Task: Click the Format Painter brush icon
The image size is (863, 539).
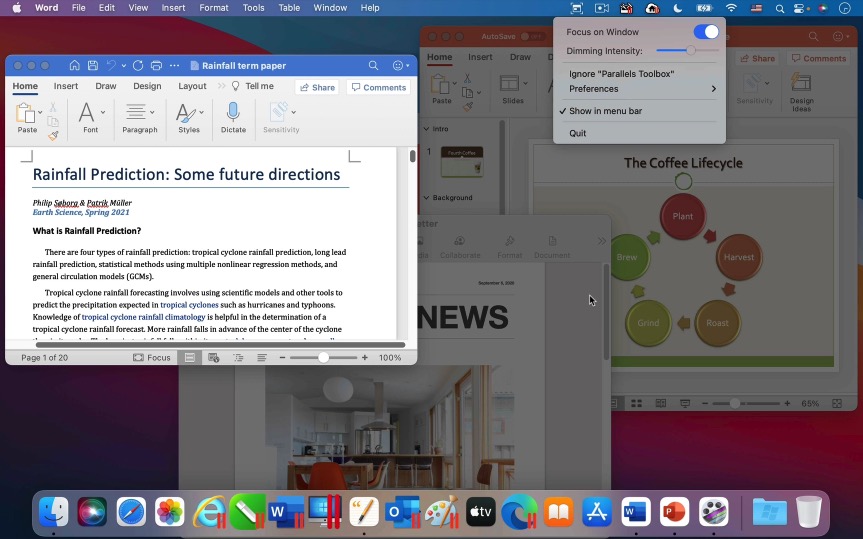Action: [54, 135]
